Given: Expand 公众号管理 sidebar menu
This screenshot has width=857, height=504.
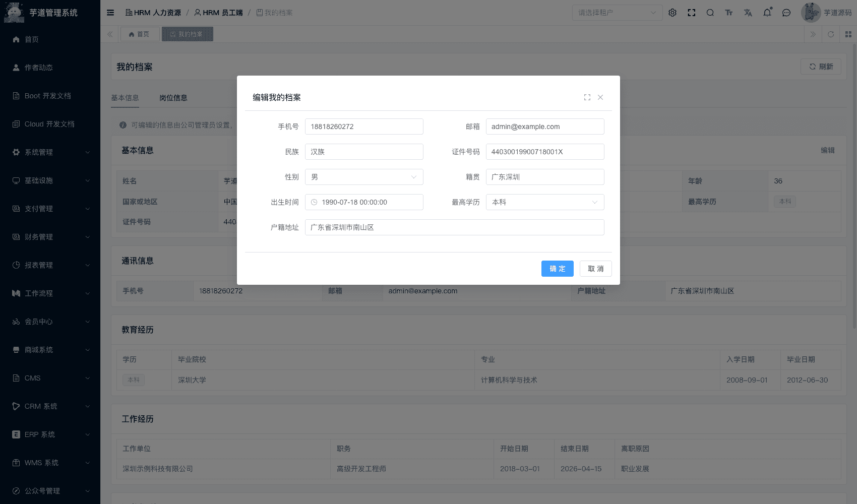Looking at the screenshot, I should tap(50, 491).
